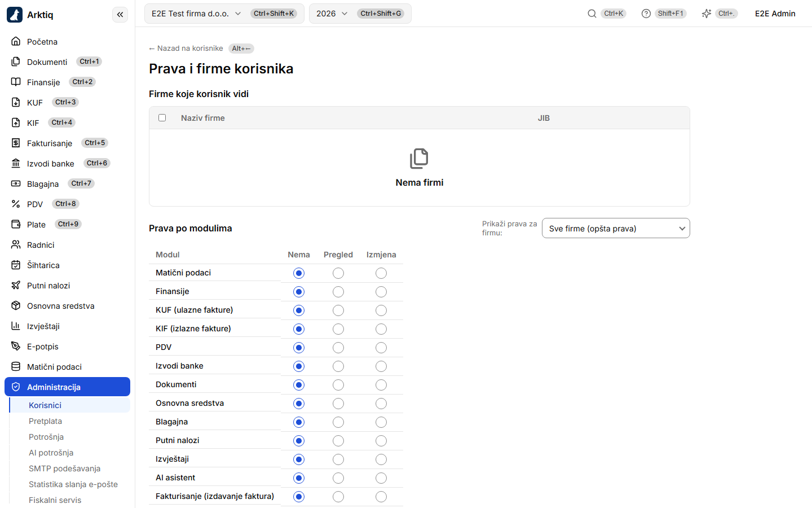Set Matični podaci to Pregled
The image size is (812, 508).
338,273
